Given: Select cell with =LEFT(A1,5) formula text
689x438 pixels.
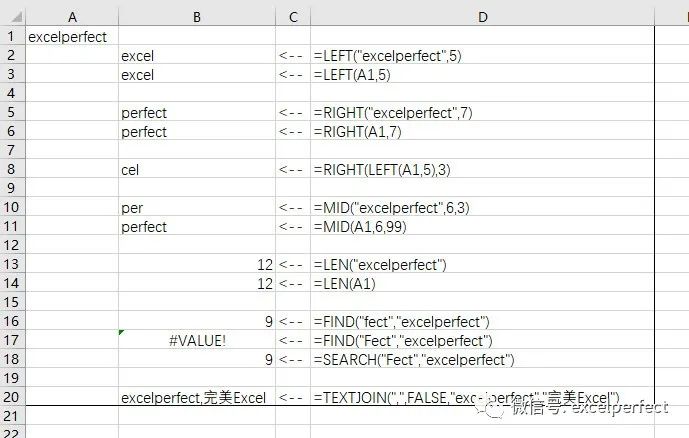Looking at the screenshot, I should point(482,74).
